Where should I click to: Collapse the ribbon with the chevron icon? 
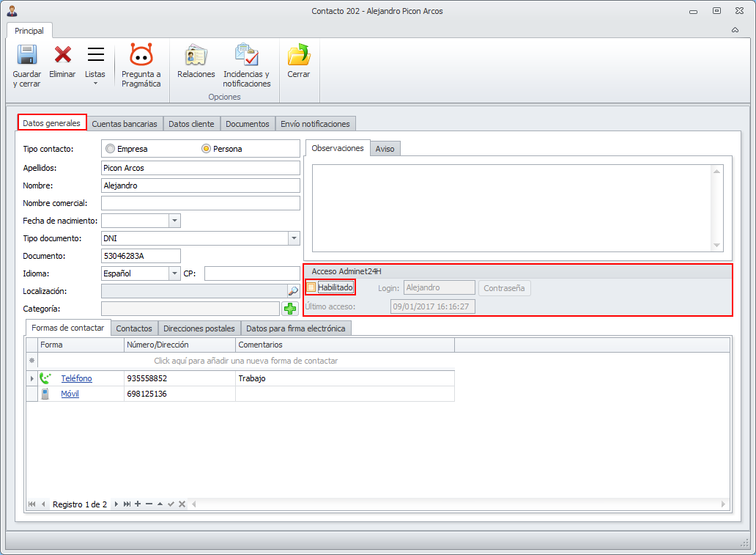click(735, 30)
